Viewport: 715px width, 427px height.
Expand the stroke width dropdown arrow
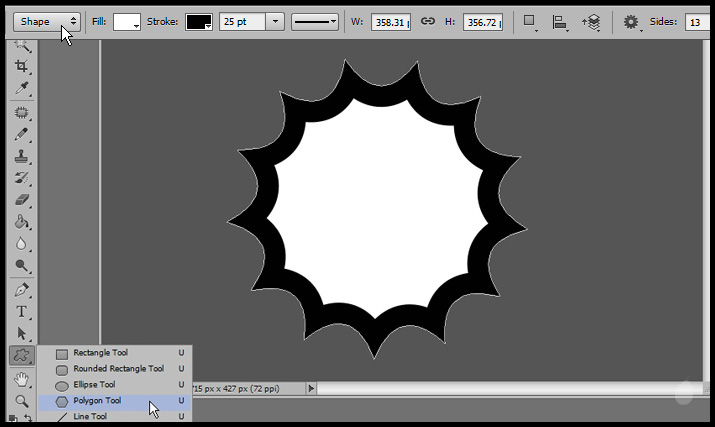[275, 21]
